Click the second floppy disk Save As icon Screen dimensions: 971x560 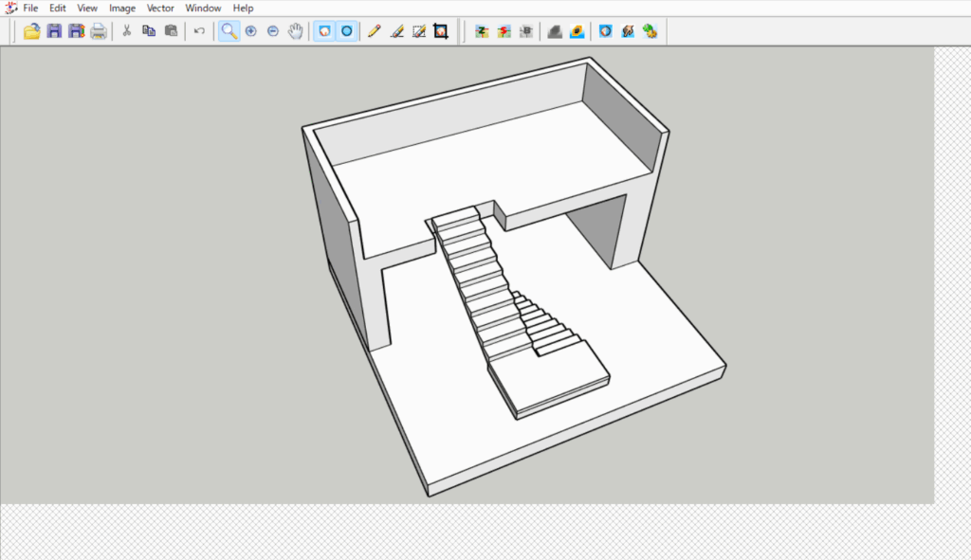click(76, 31)
